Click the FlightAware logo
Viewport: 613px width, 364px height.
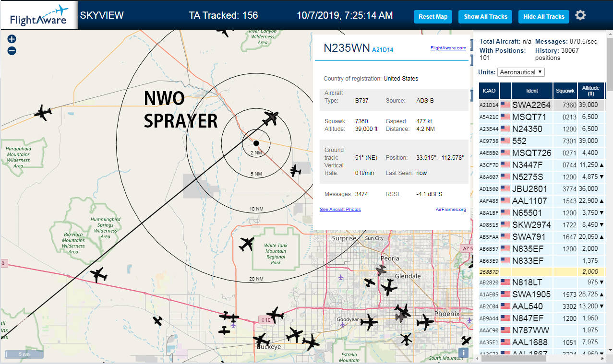coord(39,15)
